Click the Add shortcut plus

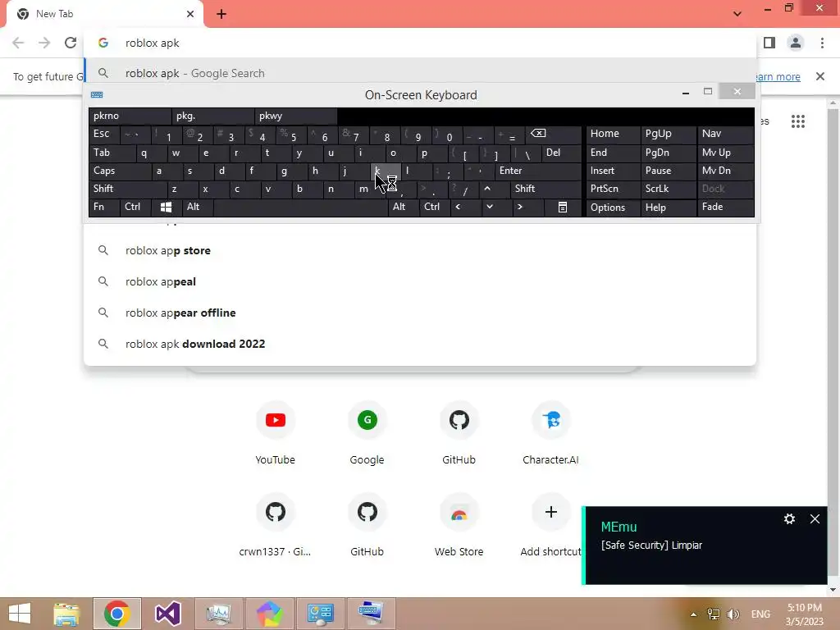(x=550, y=512)
